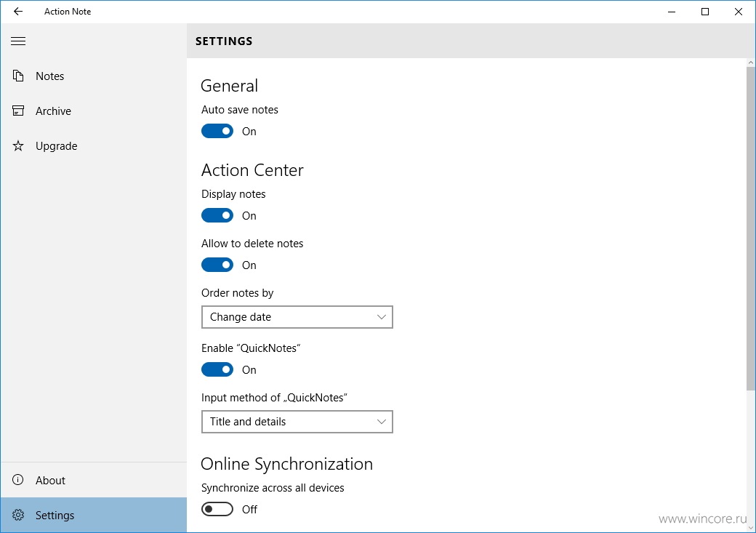The height and width of the screenshot is (533, 756).
Task: Toggle Allow to delete notes switch
Action: click(217, 265)
